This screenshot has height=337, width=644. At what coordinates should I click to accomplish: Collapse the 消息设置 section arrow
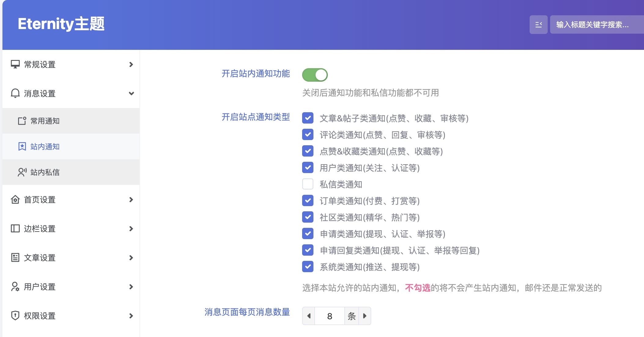tap(131, 94)
